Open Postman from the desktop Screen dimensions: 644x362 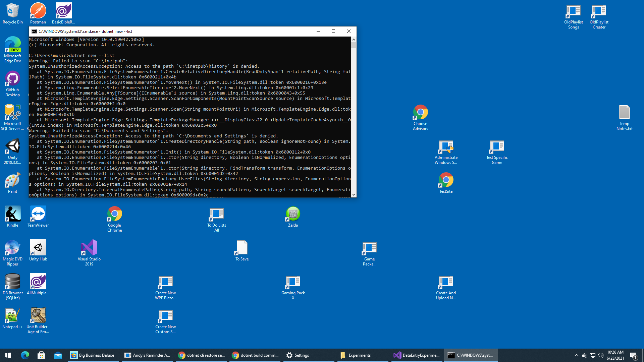tap(38, 10)
